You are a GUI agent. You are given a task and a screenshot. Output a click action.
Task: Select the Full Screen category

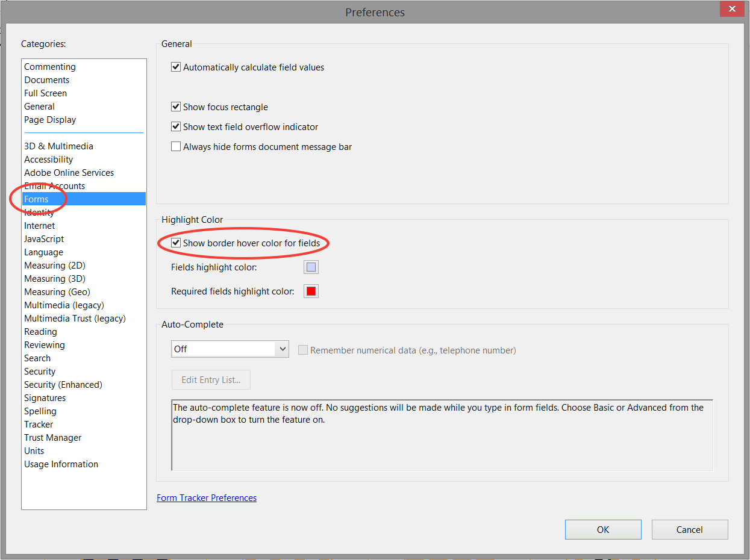click(45, 93)
